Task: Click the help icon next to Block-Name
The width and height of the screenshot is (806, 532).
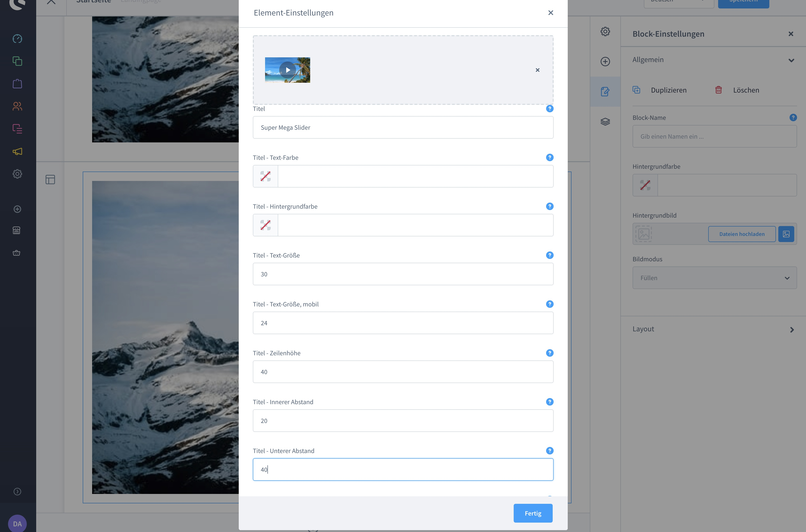Action: pos(793,117)
